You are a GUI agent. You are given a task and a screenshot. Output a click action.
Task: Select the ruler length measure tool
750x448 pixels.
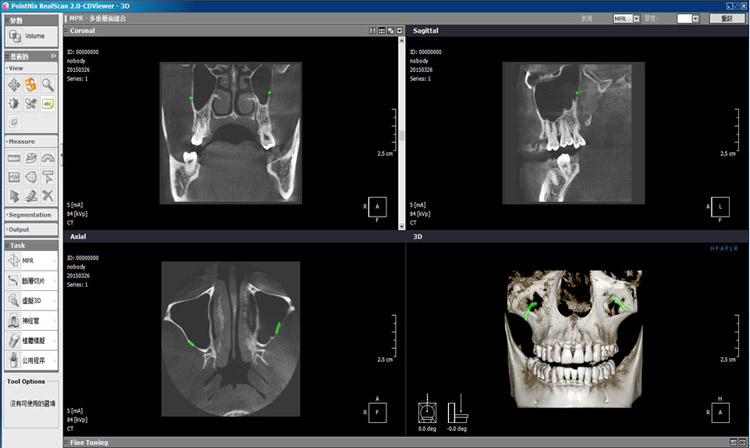(14, 158)
